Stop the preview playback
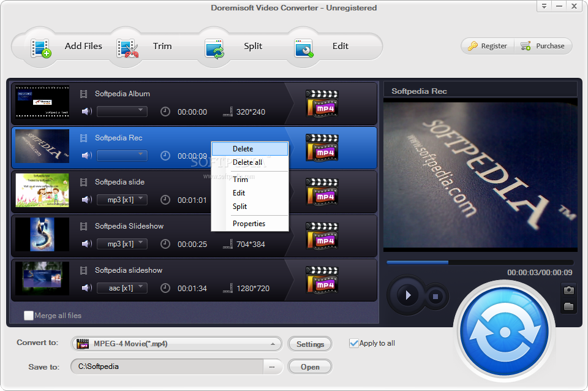 (435, 297)
